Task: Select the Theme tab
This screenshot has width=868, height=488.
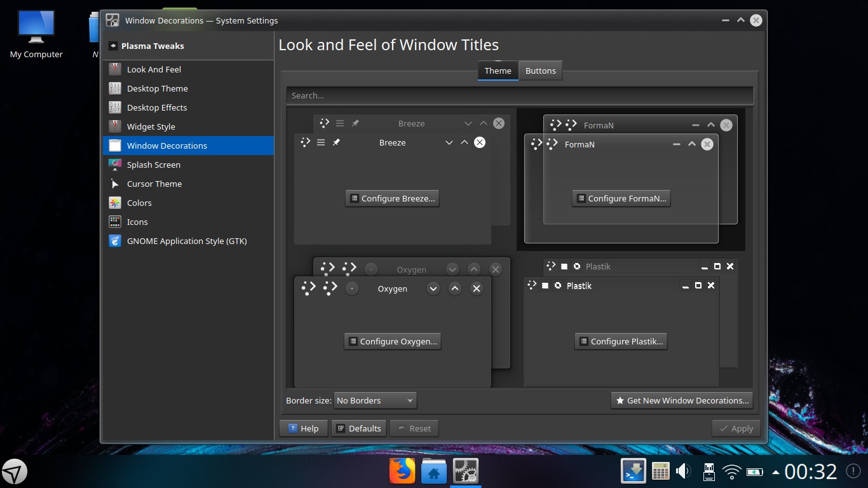Action: (x=498, y=71)
